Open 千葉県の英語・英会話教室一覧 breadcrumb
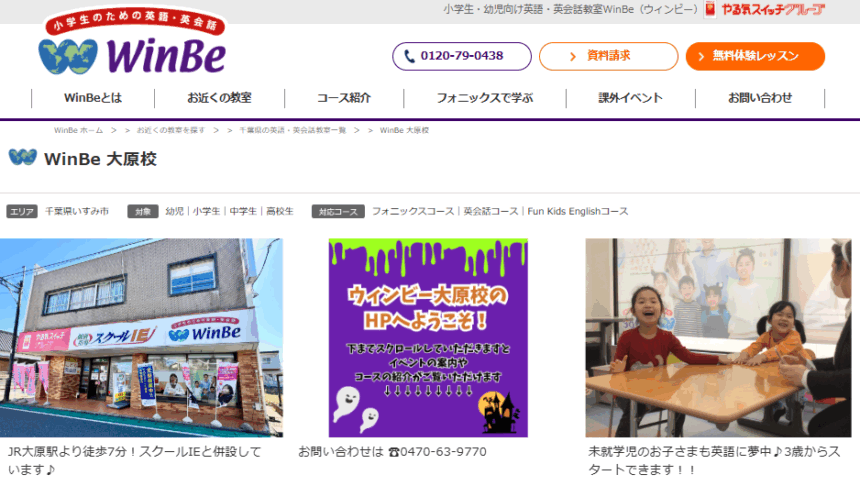The width and height of the screenshot is (860, 497). (x=292, y=131)
